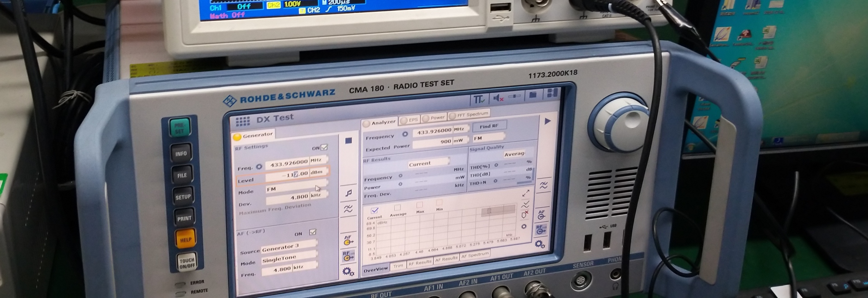The width and height of the screenshot is (868, 298).
Task: Select analyzer RF routing icon
Action: click(x=541, y=229)
